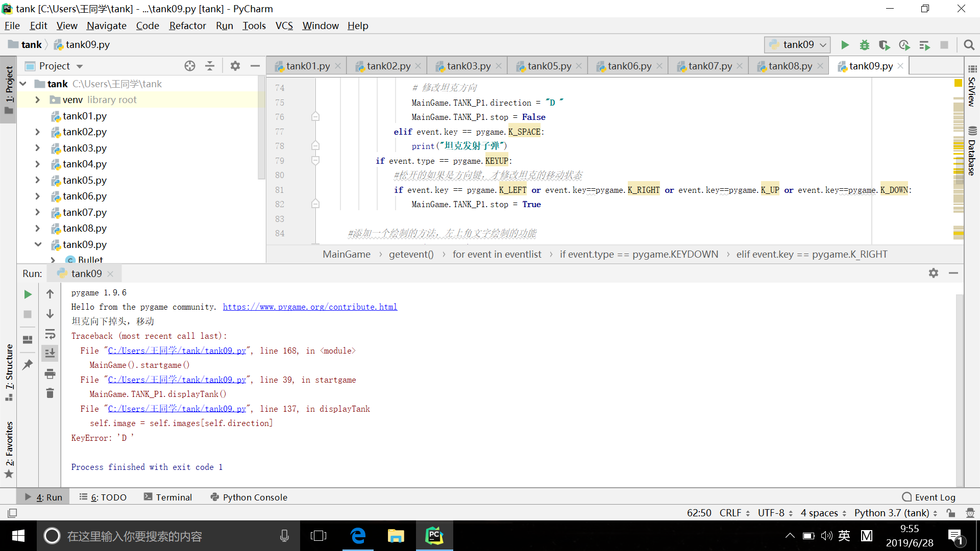Close the tank03.py editor tab
The width and height of the screenshot is (980, 551).
(x=499, y=66)
